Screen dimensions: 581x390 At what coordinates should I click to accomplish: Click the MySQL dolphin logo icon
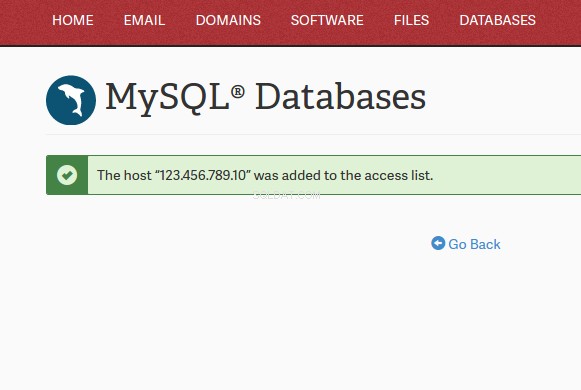pyautogui.click(x=71, y=100)
